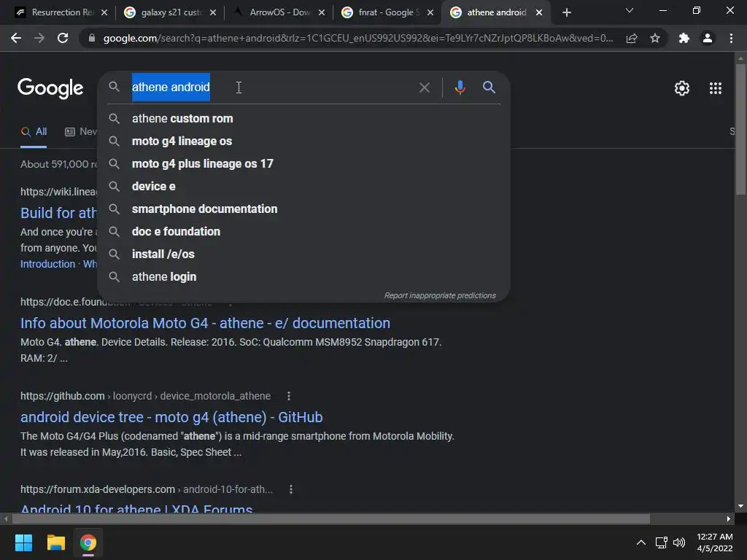Close the galaxy s21 tab
Viewport: 747px width, 560px height.
click(213, 12)
